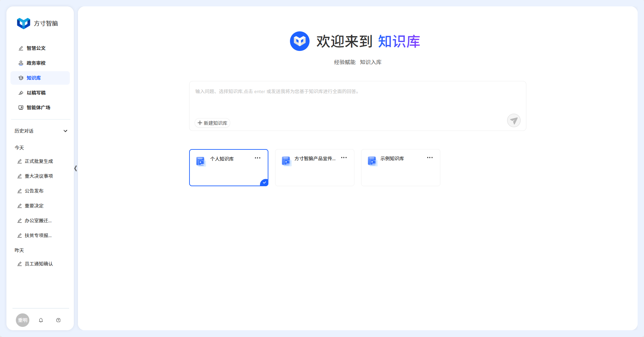Open the 正式批复生成 history conversation
This screenshot has height=337, width=644.
coord(39,161)
